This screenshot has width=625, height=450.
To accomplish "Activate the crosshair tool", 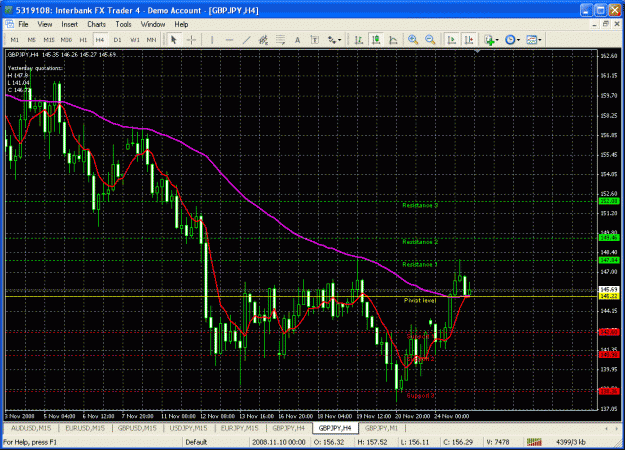I will (191, 40).
